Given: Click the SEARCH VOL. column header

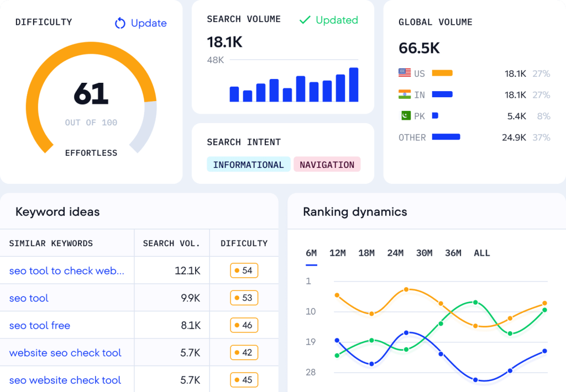Looking at the screenshot, I should pyautogui.click(x=171, y=243).
